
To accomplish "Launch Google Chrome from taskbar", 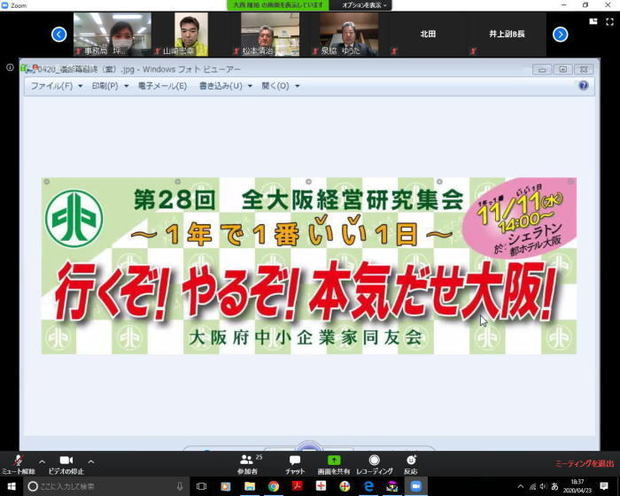I will tap(273, 486).
